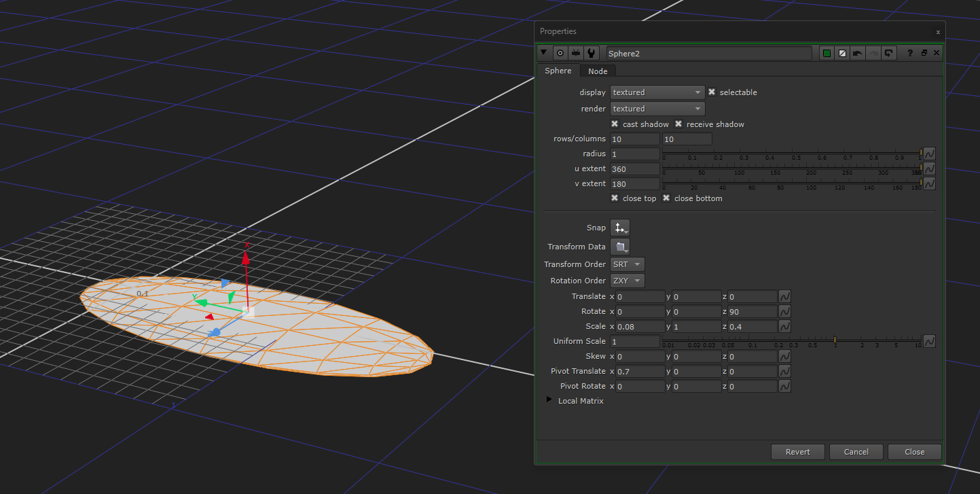This screenshot has height=494, width=980.
Task: Open the radius animation curve menu
Action: (x=930, y=154)
